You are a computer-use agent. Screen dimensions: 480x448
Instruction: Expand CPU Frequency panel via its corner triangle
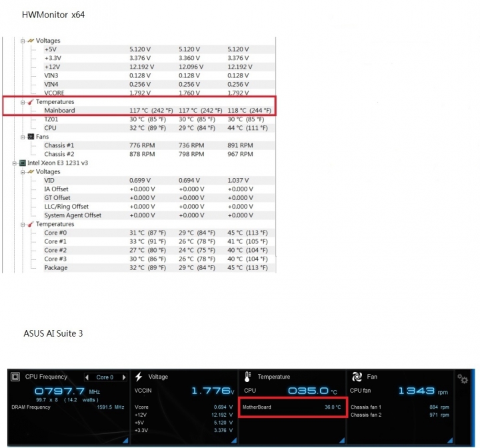click(x=125, y=441)
